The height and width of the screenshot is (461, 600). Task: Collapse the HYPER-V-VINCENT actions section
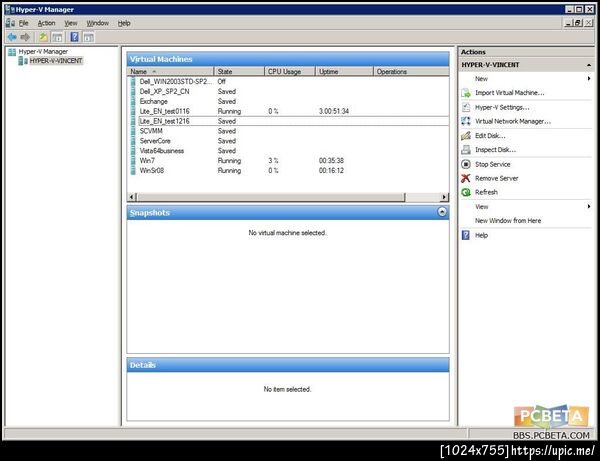pos(589,65)
